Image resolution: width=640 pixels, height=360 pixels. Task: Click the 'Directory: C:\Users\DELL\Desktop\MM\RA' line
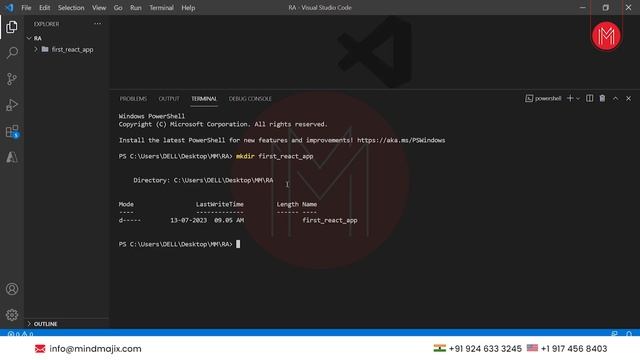tap(203, 180)
